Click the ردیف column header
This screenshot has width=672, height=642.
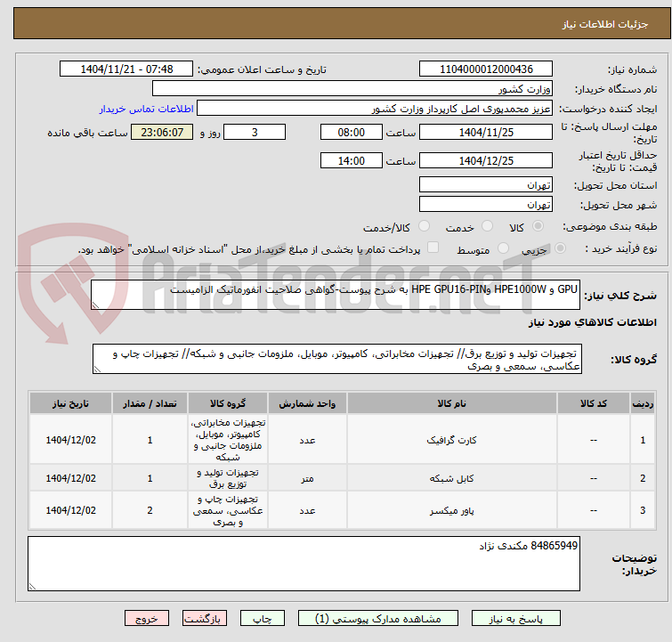click(643, 403)
